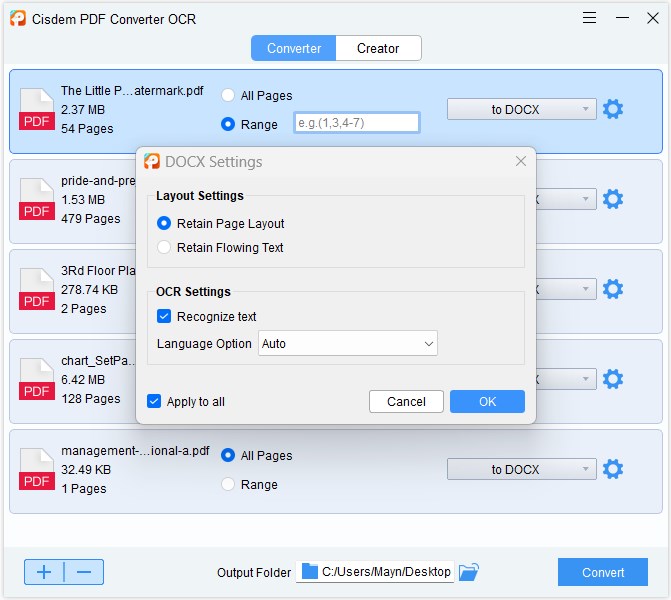Remove file with the minus button

coord(84,572)
